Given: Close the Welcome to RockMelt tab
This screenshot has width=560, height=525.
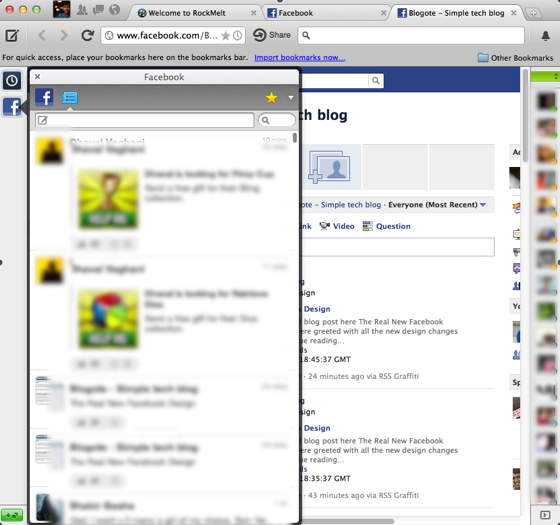Looking at the screenshot, I should point(253,13).
